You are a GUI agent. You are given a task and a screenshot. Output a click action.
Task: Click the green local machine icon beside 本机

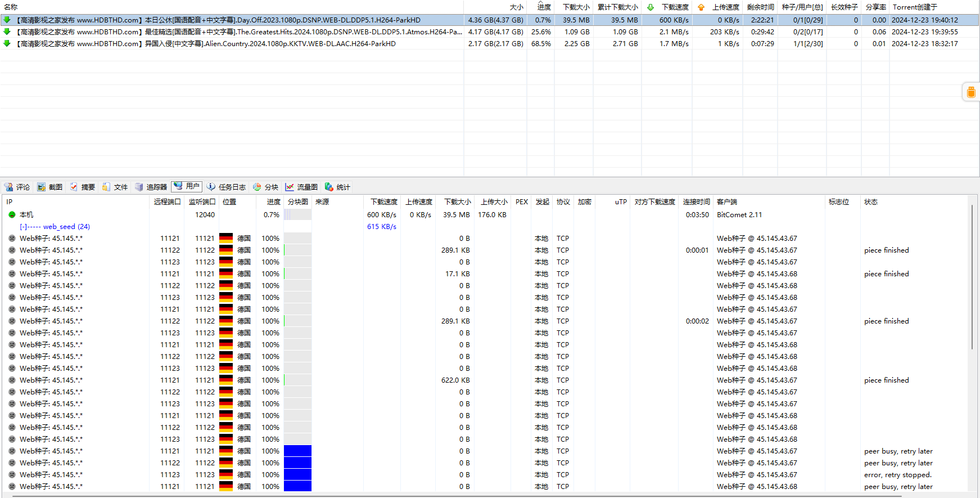click(x=12, y=214)
